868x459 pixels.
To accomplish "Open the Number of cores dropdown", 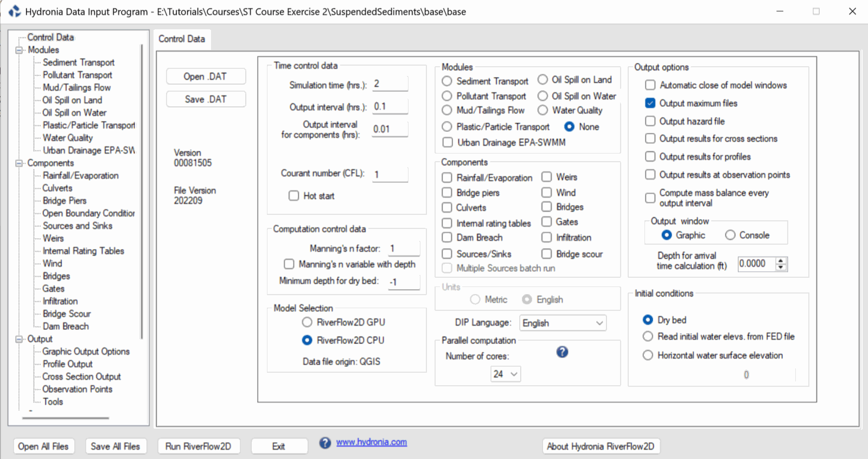I will pyautogui.click(x=506, y=374).
